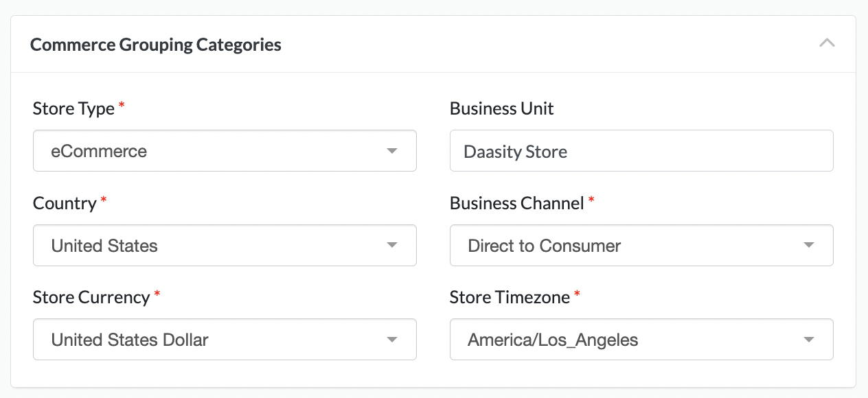The image size is (868, 398).
Task: Click the arrow icon in Business Channel field
Action: 809,246
